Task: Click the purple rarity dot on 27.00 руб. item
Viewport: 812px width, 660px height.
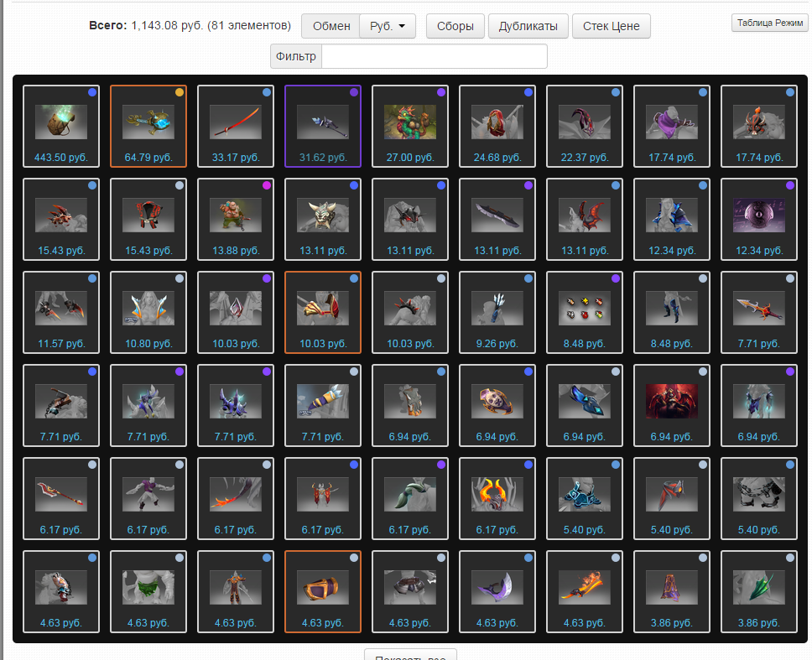Action: [x=441, y=92]
